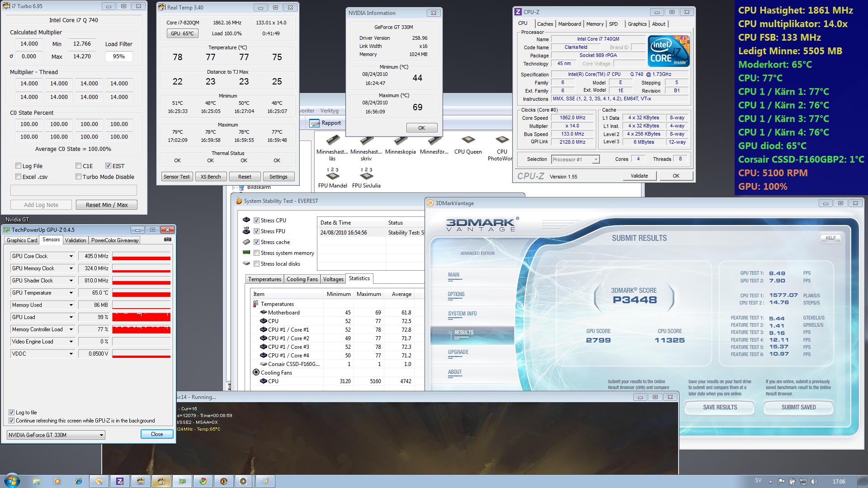
Task: Uncheck Stress CPU in stability test
Action: pyautogui.click(x=256, y=221)
